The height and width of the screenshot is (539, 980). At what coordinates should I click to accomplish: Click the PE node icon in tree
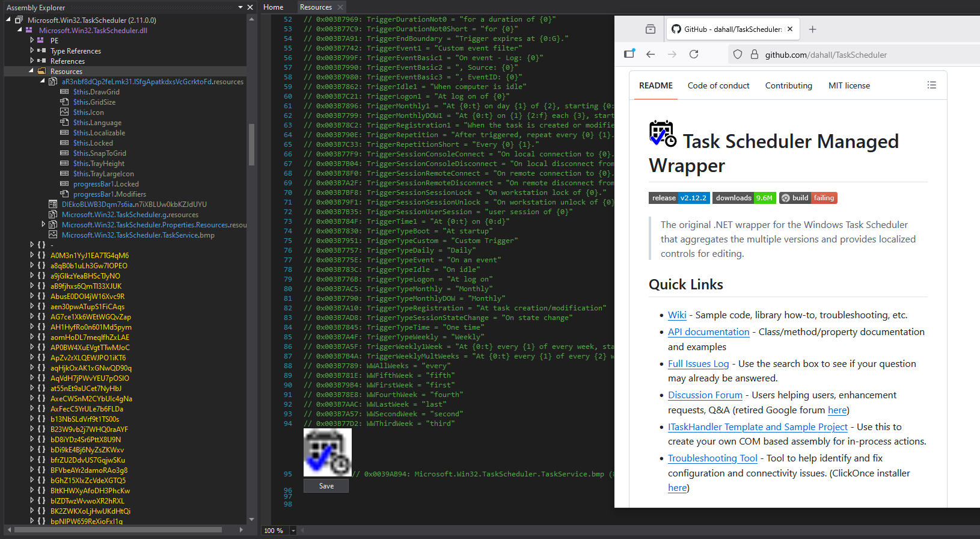pyautogui.click(x=41, y=41)
